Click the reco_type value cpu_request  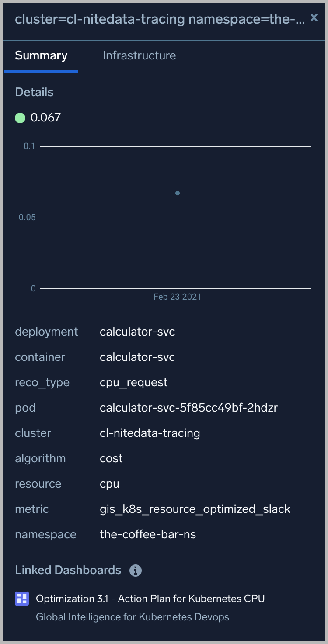[133, 382]
